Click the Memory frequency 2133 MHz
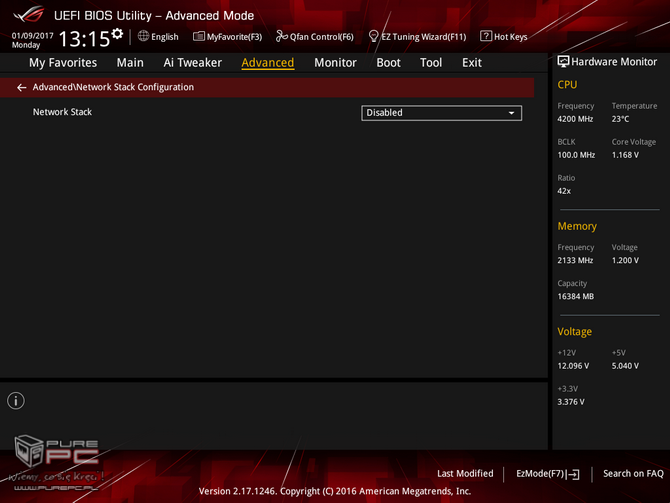 point(575,261)
